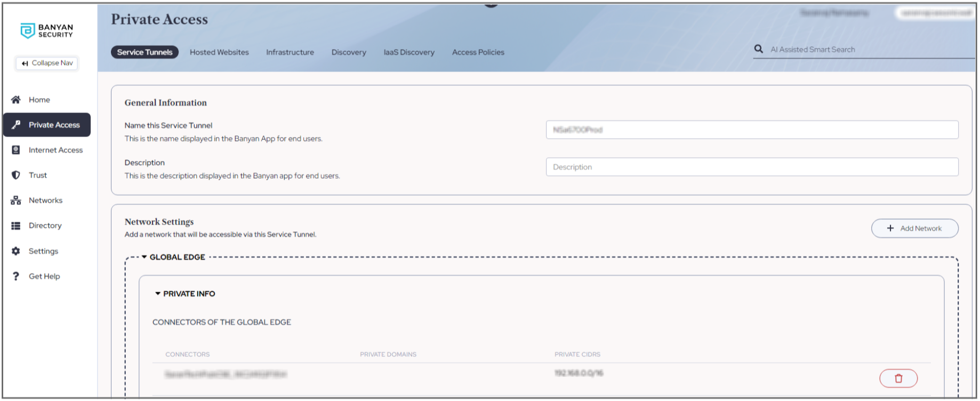Click the PRIVATE CIDRS column header
Viewport: 980px width, 401px height.
(577, 355)
